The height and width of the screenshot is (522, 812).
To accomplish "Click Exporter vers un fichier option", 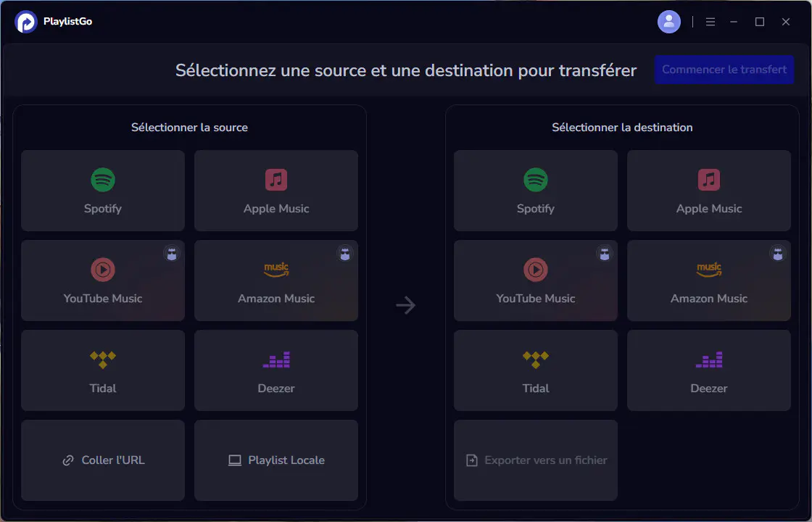I will (535, 460).
